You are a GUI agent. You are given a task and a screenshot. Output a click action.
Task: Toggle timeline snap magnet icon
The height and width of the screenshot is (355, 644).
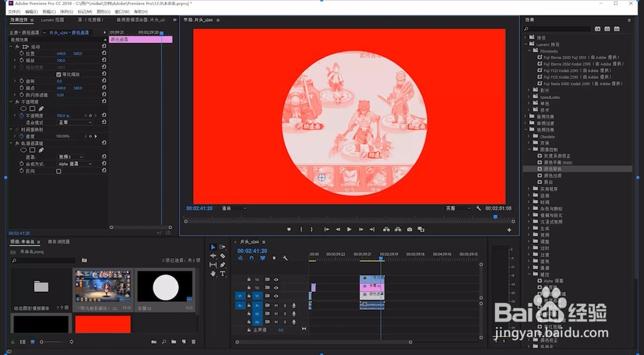coord(251,259)
